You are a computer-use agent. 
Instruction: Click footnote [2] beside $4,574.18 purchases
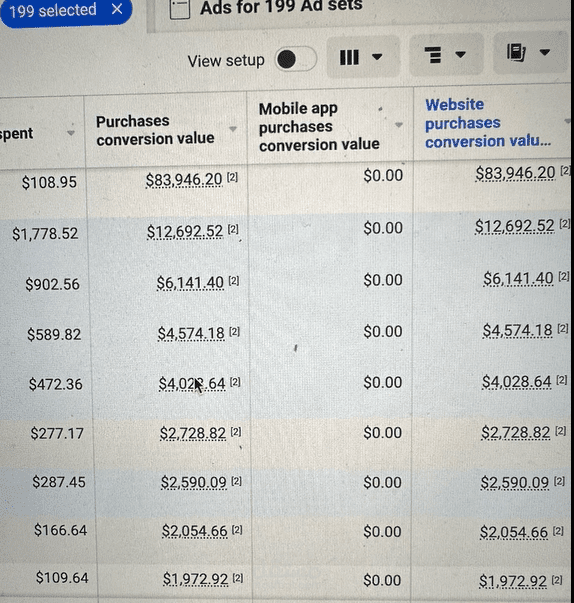tap(235, 332)
